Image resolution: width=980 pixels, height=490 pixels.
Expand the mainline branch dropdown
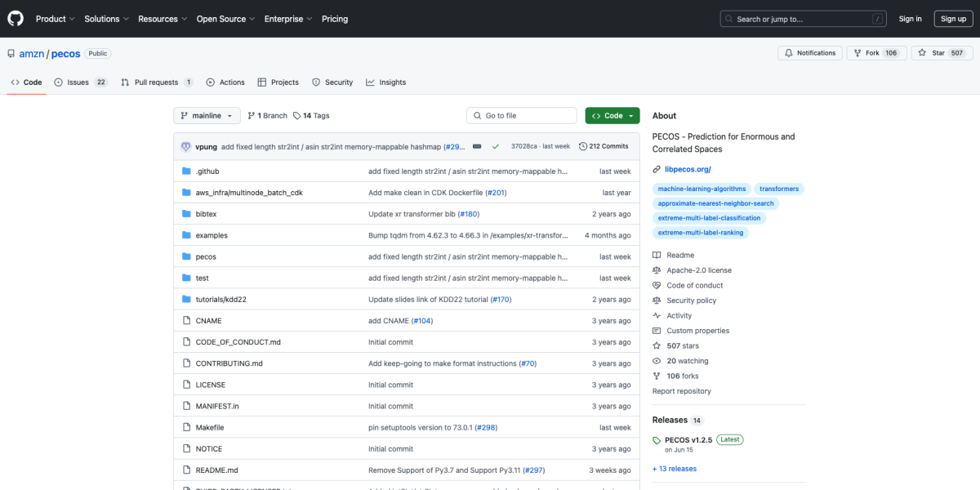tap(207, 116)
